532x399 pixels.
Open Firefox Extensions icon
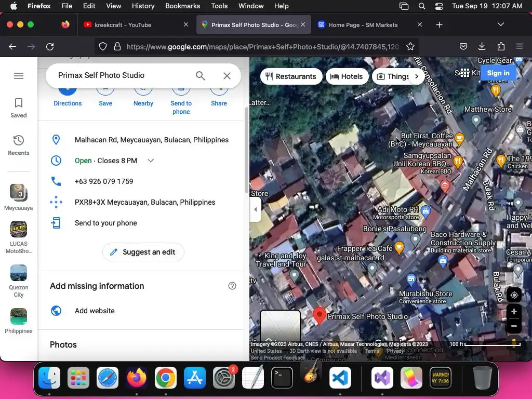tap(501, 46)
